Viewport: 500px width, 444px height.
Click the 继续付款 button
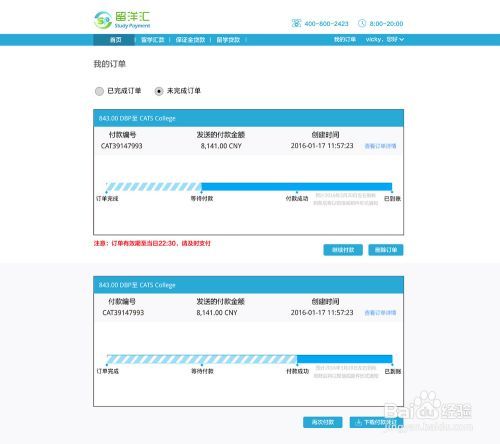343,250
